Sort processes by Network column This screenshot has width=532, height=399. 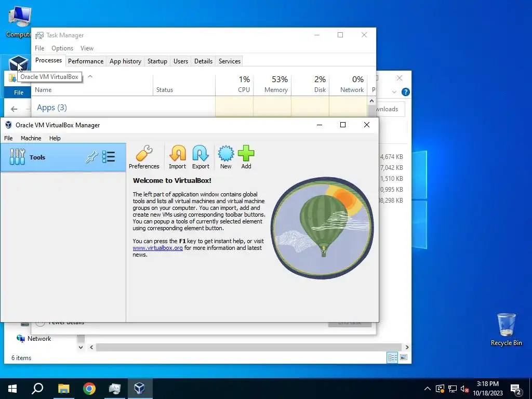tap(348, 84)
